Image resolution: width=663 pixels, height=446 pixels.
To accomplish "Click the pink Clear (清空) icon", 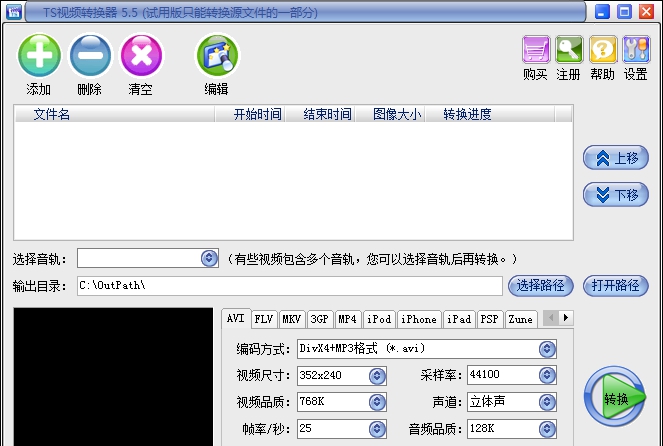I will pyautogui.click(x=141, y=55).
